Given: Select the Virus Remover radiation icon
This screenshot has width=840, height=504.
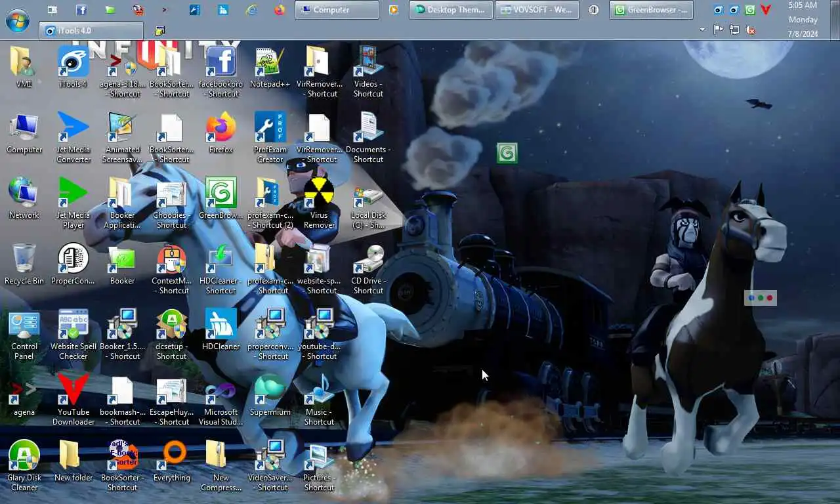Looking at the screenshot, I should (319, 203).
